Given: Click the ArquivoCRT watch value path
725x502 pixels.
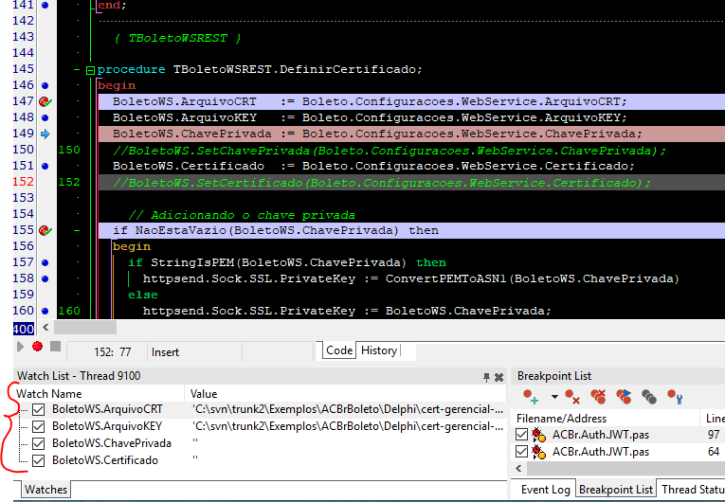Looking at the screenshot, I should point(347,410).
